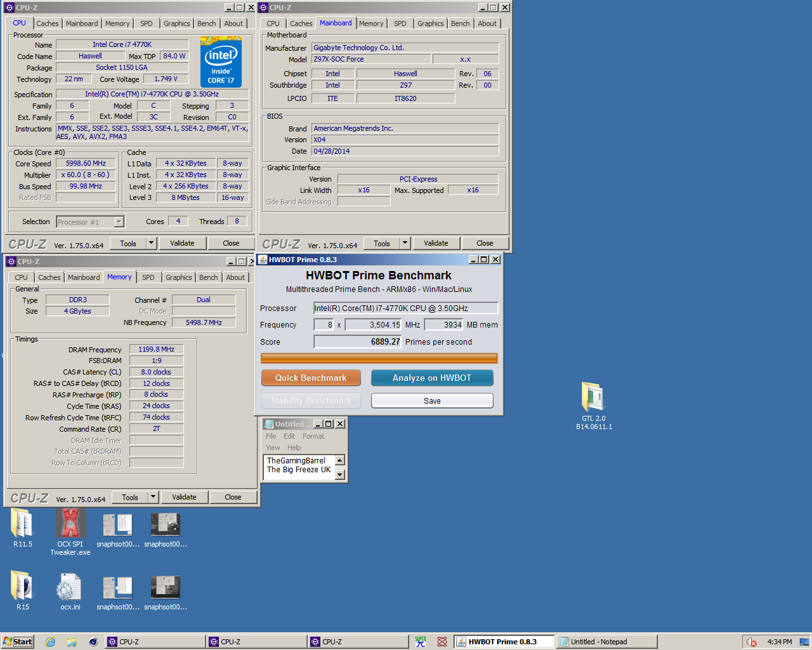This screenshot has width=812, height=650.
Task: Open About tab in the Memory window
Action: 235,277
